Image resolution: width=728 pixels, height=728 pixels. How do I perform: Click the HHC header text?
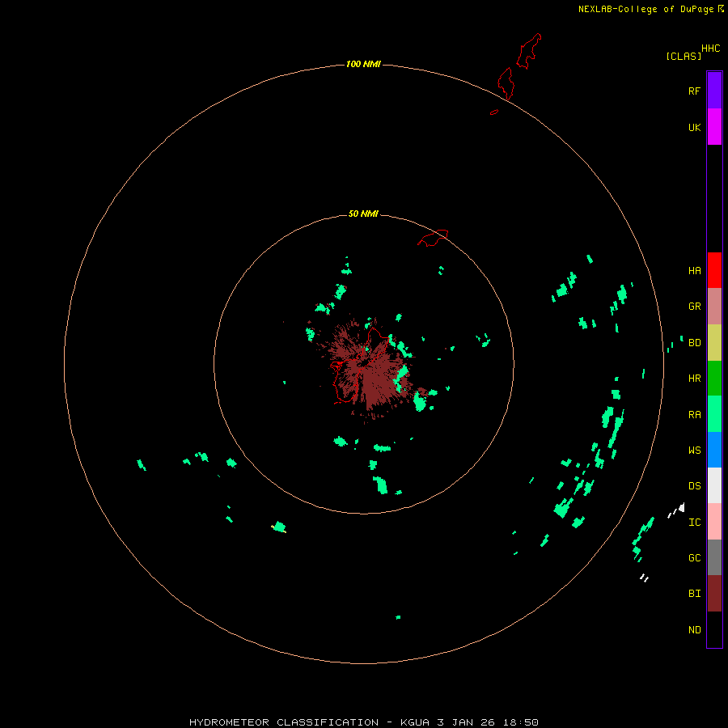[710, 49]
